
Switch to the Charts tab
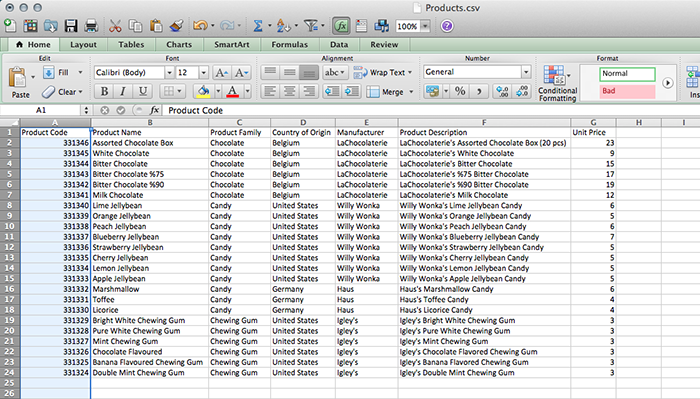179,45
